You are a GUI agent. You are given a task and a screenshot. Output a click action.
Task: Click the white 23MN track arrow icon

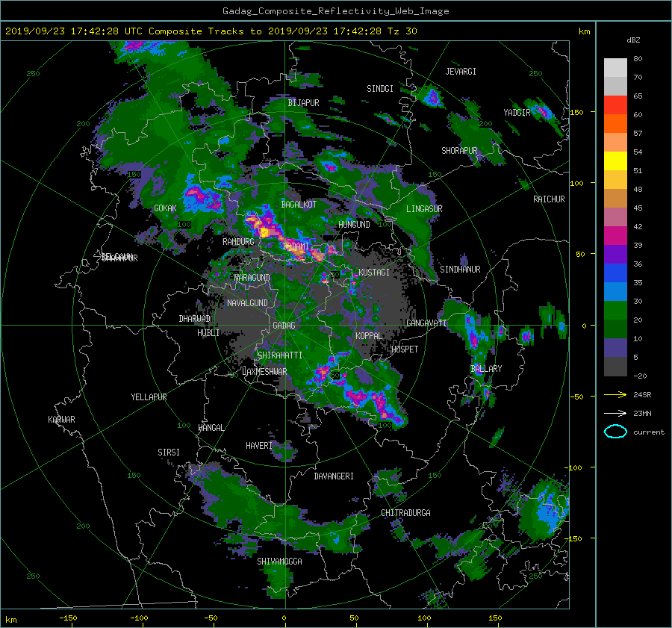(615, 413)
